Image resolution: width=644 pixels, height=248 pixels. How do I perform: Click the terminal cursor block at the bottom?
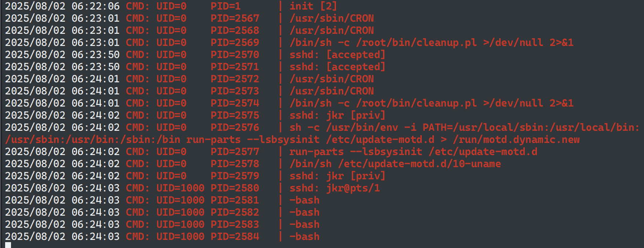pos(8,245)
